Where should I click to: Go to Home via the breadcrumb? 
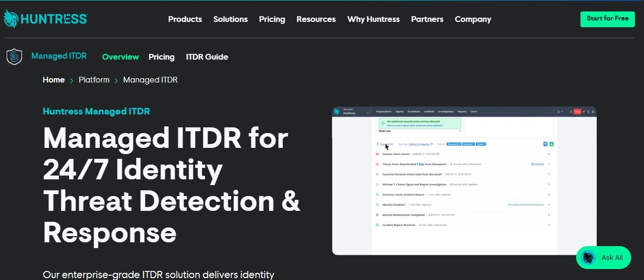54,80
